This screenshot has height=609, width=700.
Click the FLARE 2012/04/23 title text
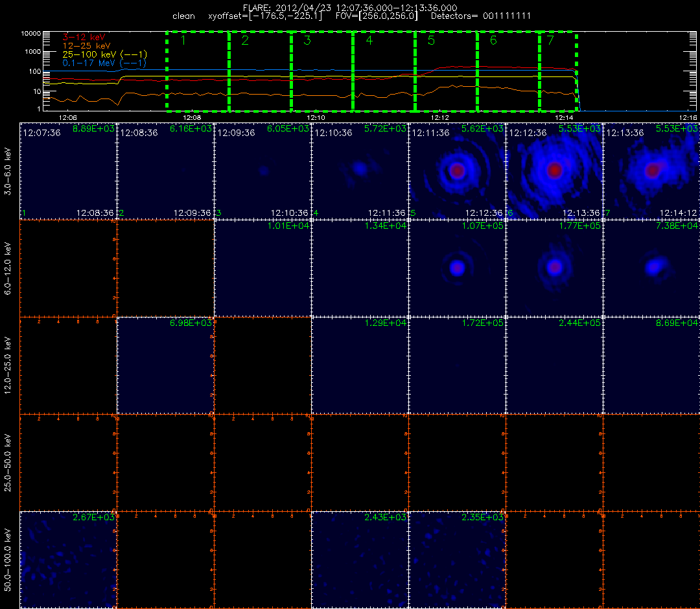(350, 8)
